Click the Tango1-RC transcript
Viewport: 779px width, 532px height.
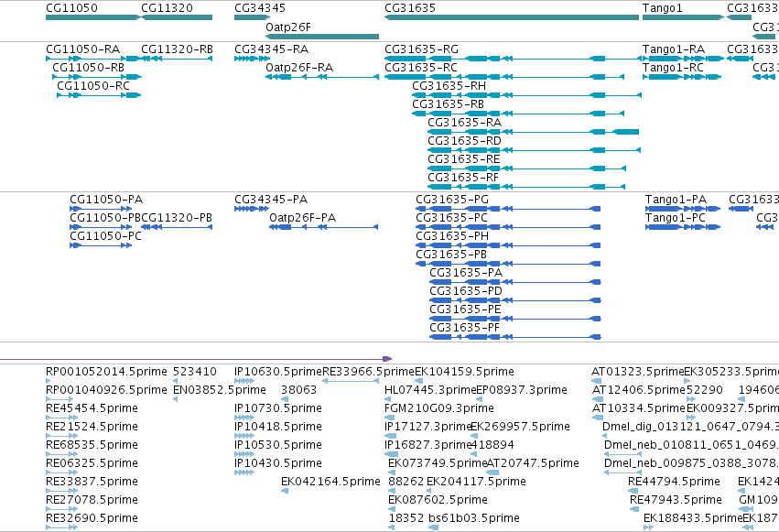(682, 77)
